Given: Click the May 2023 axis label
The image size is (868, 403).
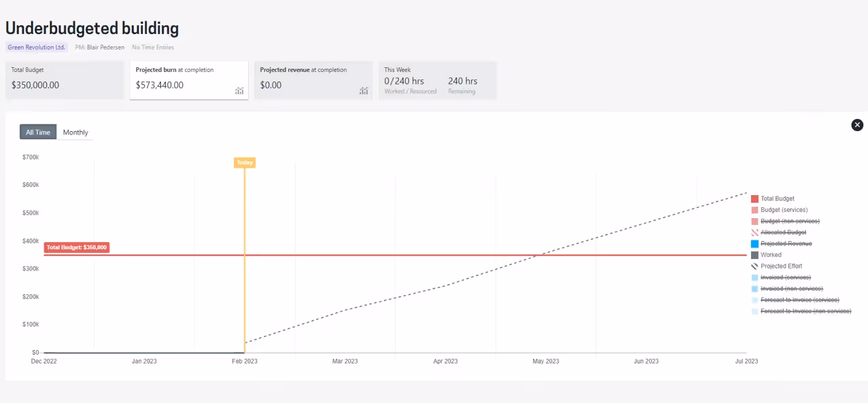Looking at the screenshot, I should (x=545, y=362).
